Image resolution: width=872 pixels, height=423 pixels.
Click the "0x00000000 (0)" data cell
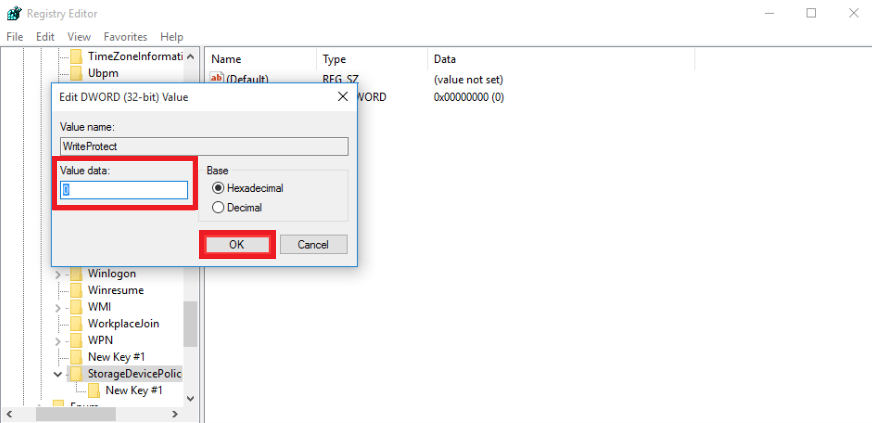point(469,97)
